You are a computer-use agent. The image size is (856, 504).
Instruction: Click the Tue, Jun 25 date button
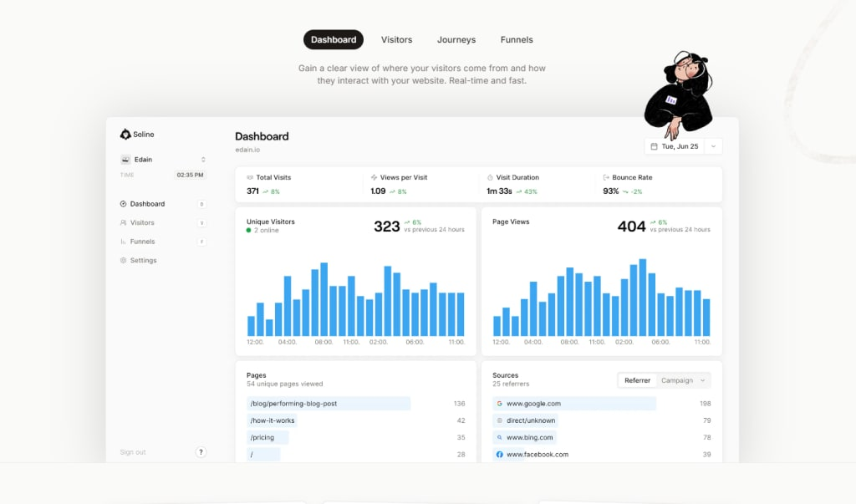click(x=675, y=146)
